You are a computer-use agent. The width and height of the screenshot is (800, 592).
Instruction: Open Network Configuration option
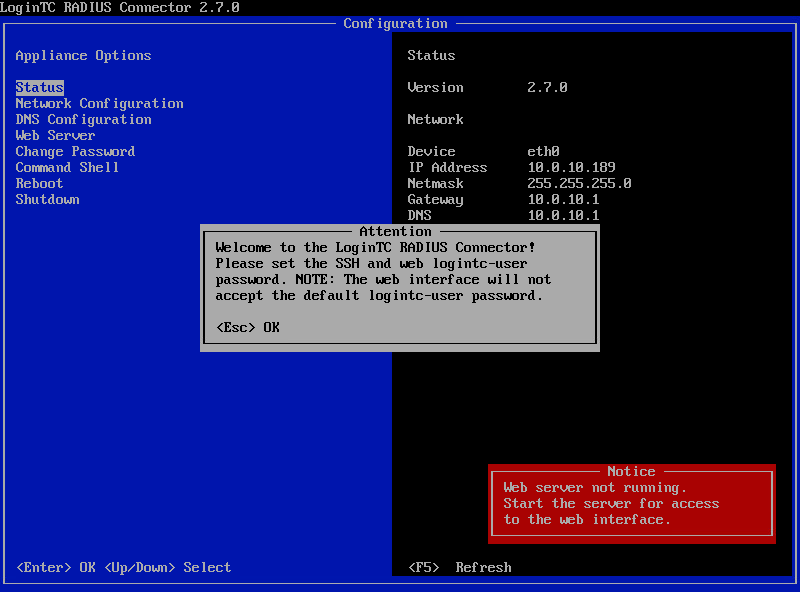click(99, 104)
